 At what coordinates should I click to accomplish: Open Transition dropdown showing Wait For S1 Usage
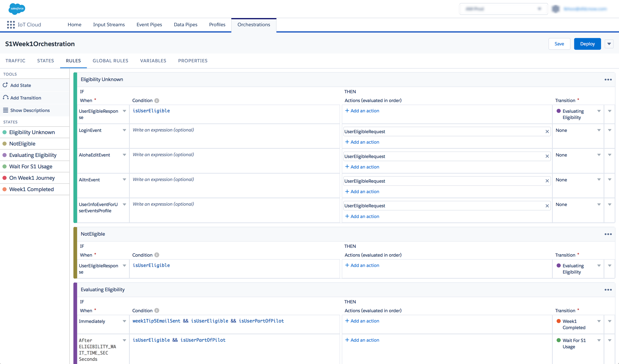(x=599, y=341)
